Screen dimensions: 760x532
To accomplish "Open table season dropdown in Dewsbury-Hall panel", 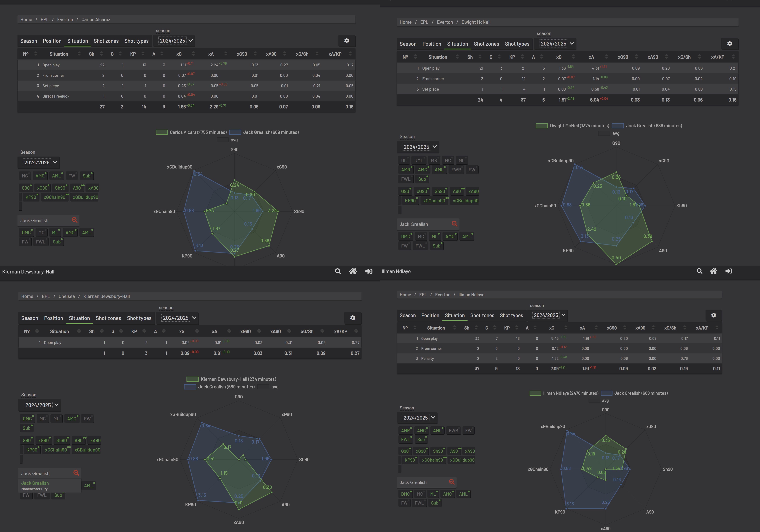I will click(x=179, y=318).
